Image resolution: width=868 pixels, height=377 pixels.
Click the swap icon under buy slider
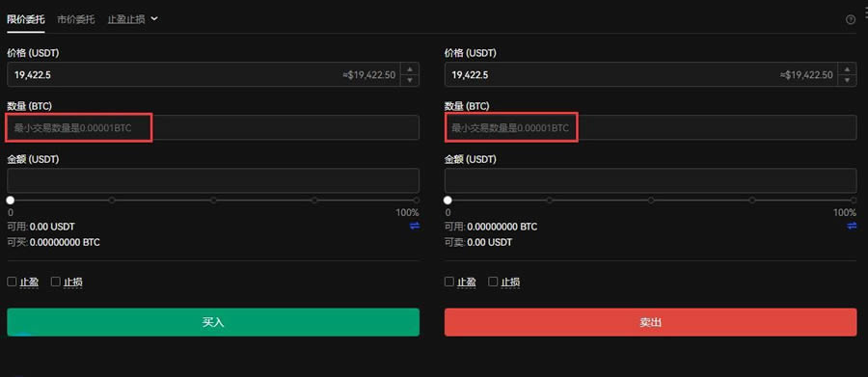[x=415, y=226]
